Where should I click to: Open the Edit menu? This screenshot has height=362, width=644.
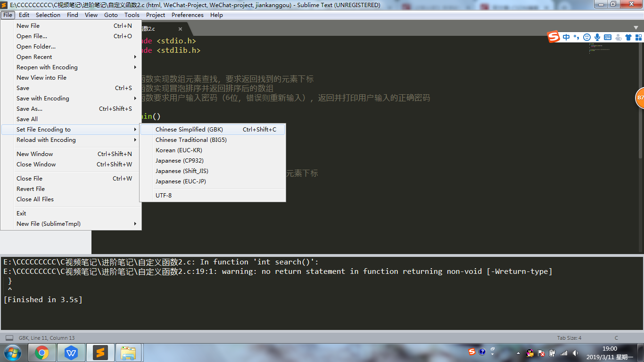pyautogui.click(x=24, y=15)
